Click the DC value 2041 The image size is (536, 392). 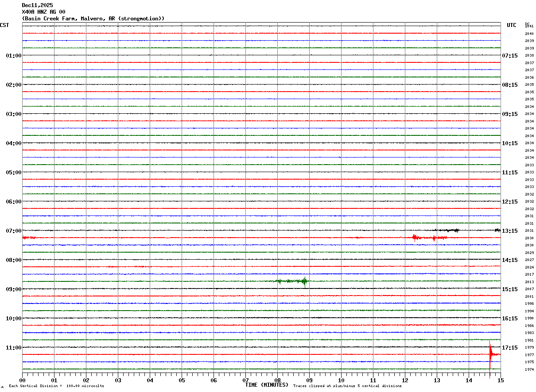click(x=529, y=27)
